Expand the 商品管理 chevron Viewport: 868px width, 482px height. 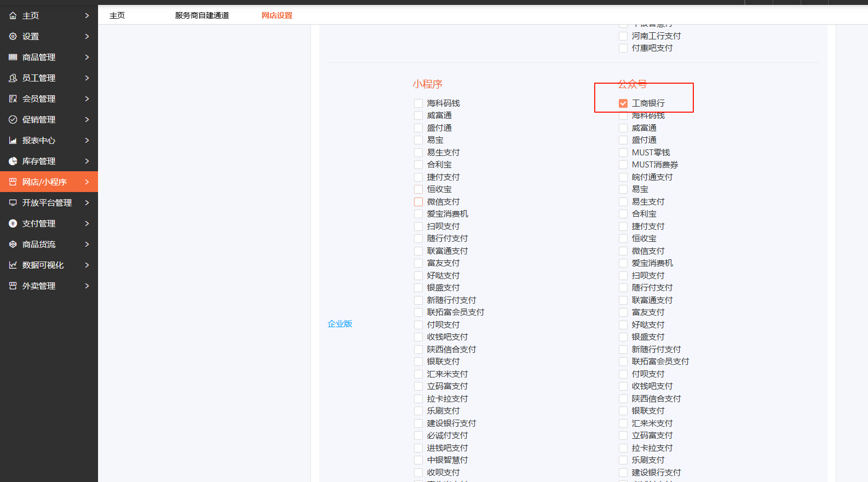click(87, 57)
